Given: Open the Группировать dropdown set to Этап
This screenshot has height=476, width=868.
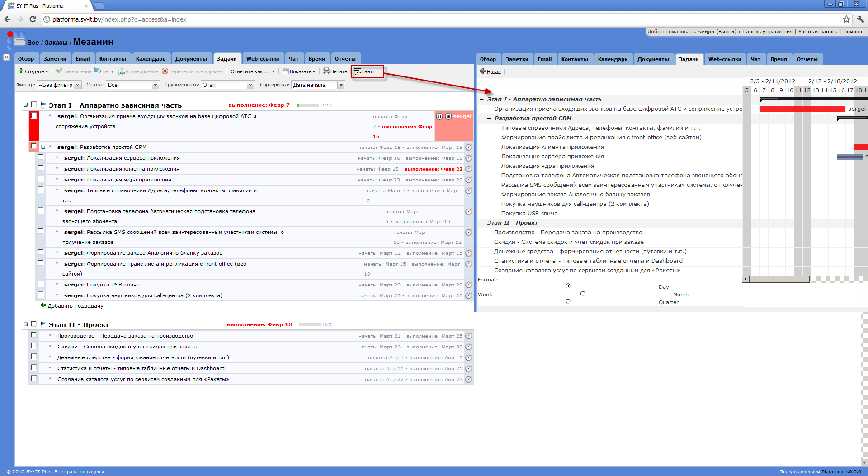Looking at the screenshot, I should pos(228,85).
